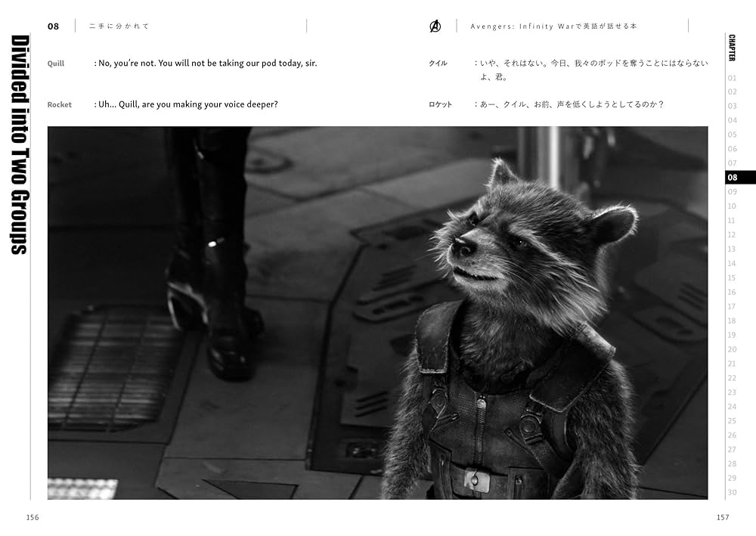Select chapter 30 in the side index
This screenshot has width=756, height=536.
[733, 492]
